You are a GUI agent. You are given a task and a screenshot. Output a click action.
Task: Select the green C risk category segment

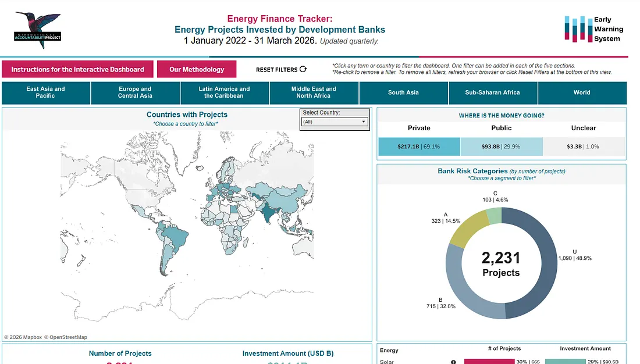pos(495,216)
